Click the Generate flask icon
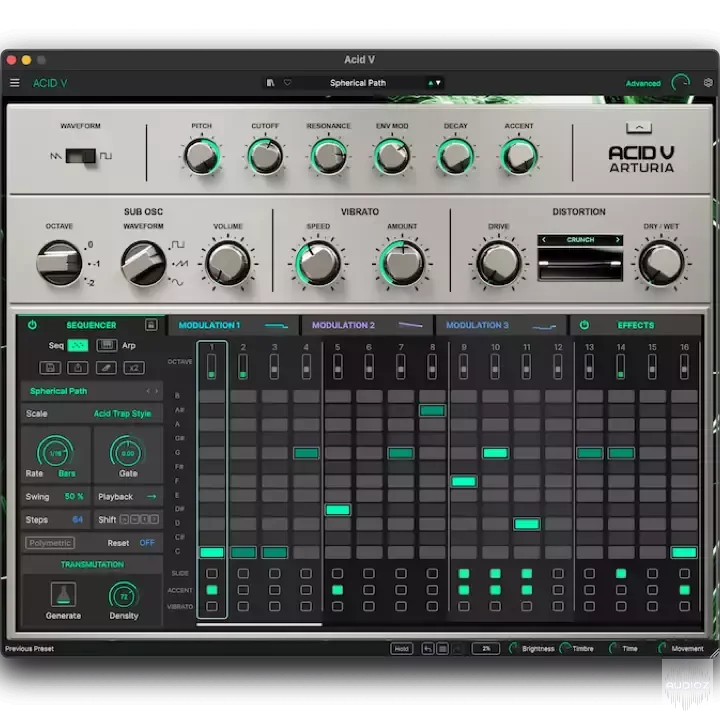This screenshot has width=720, height=720. click(63, 595)
